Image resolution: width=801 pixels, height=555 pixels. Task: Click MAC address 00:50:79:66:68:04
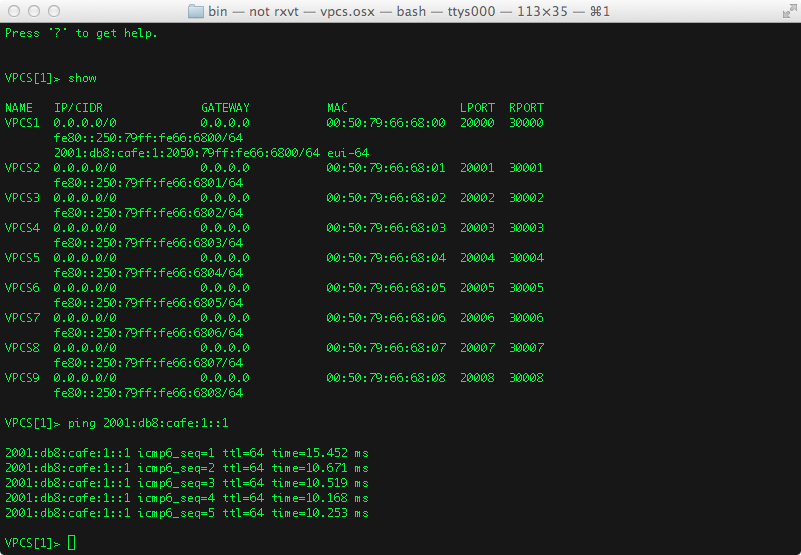coord(386,258)
